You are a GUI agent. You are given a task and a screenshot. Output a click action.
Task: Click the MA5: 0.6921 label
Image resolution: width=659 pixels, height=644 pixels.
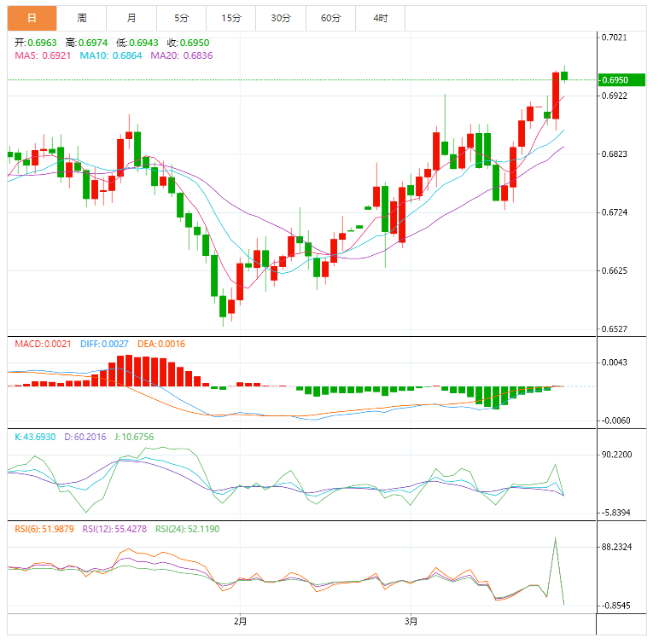point(43,55)
